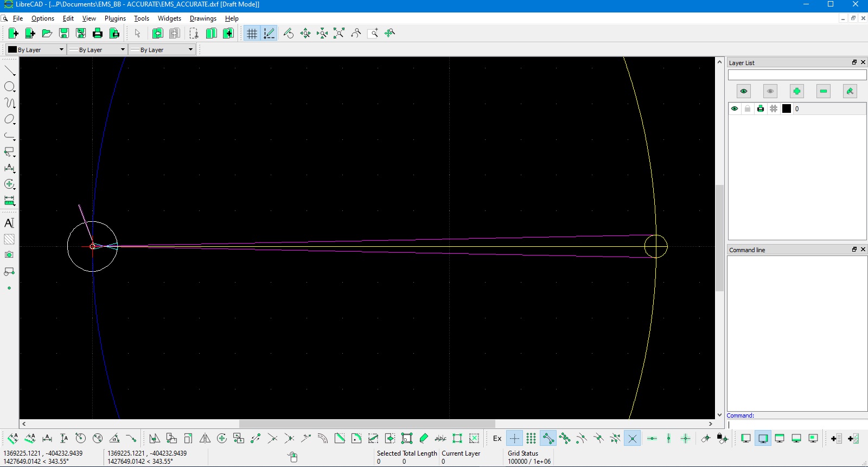The image size is (868, 467).
Task: Click the Fillet modify tool
Action: 356,438
